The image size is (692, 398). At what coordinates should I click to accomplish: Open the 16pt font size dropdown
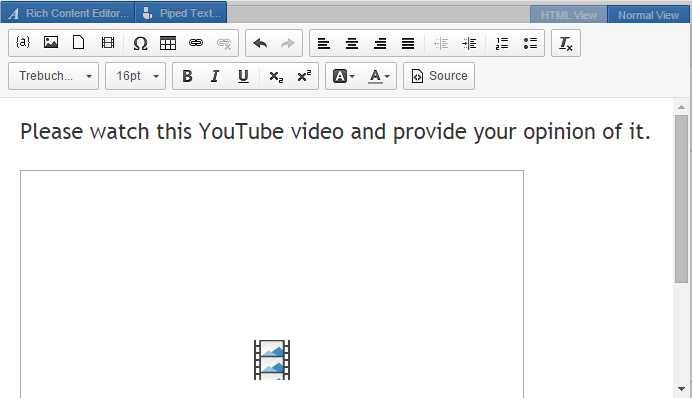click(x=135, y=76)
